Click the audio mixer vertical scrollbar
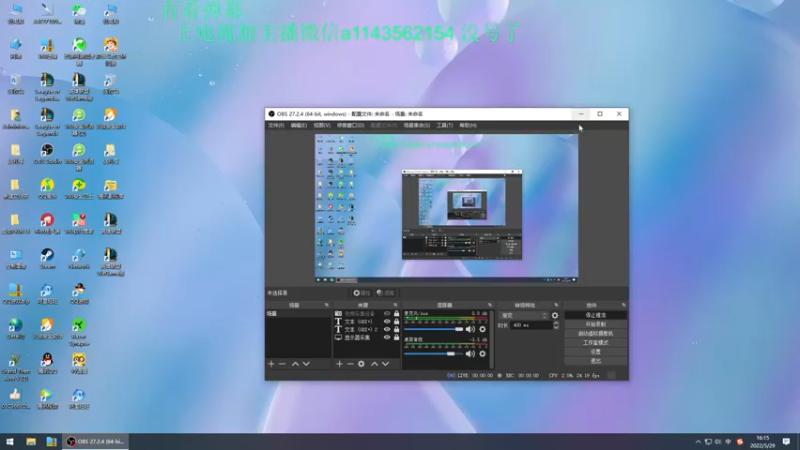Viewport: 800px width, 450px height. click(491, 339)
